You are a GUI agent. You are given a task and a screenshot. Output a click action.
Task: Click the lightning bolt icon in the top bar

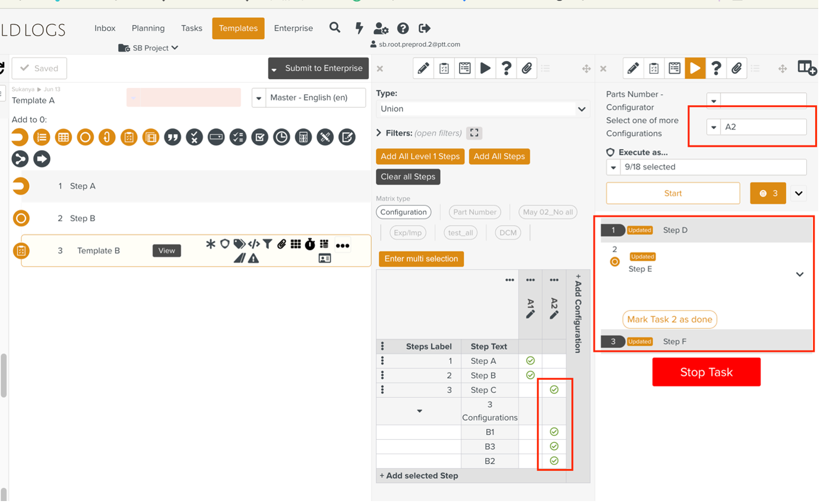coord(359,28)
